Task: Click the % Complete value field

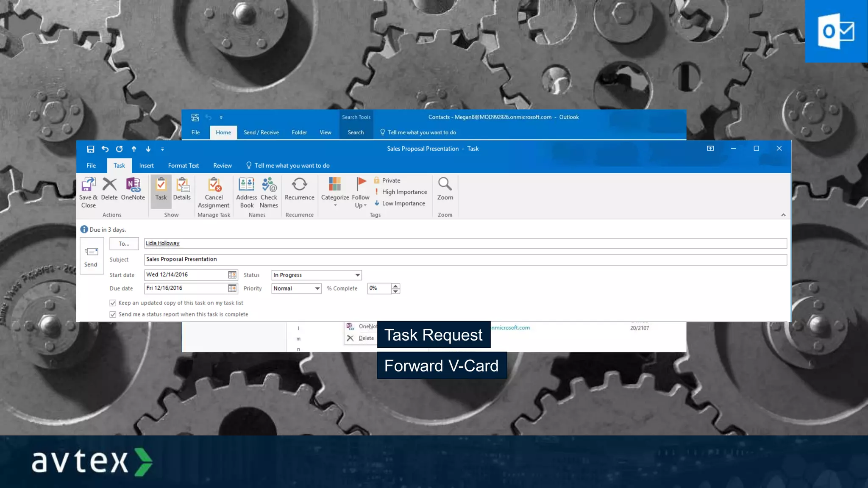Action: tap(379, 288)
